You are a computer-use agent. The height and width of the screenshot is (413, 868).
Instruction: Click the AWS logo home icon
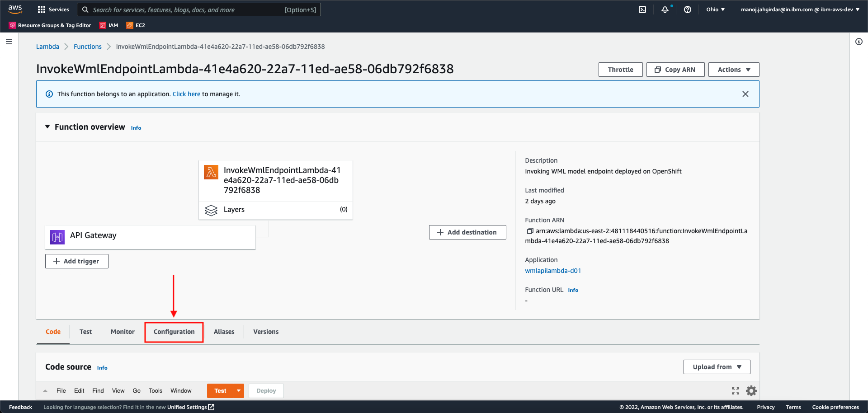pyautogui.click(x=15, y=9)
